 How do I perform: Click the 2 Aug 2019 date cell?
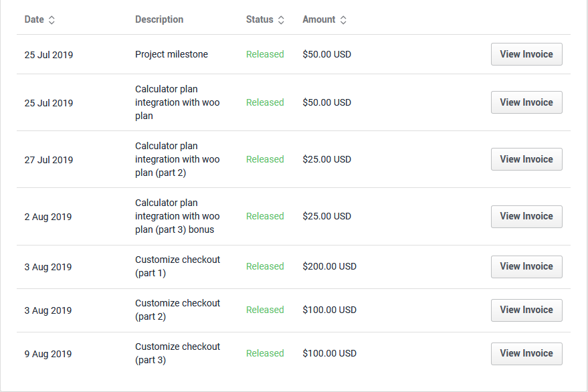point(48,217)
